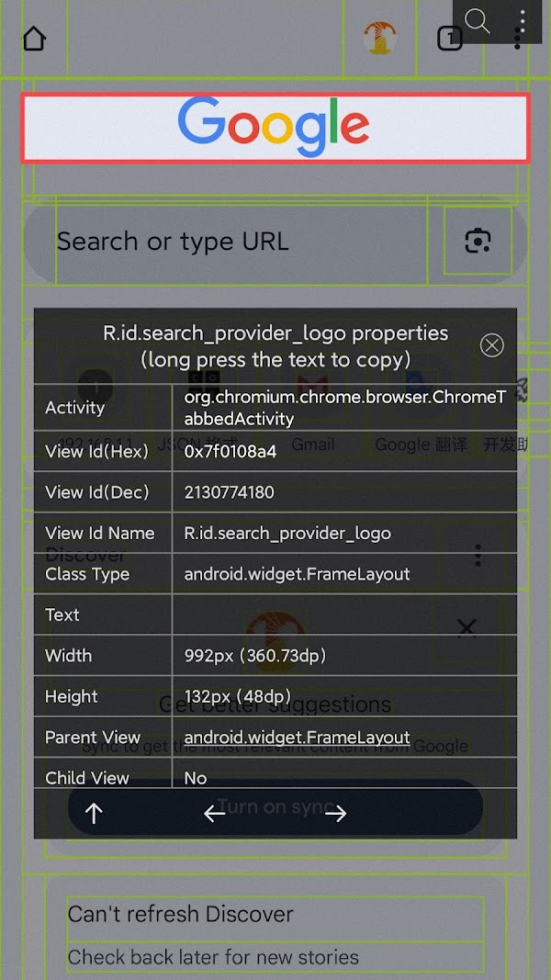Click the highlighted Google logo
The width and height of the screenshot is (551, 980).
(x=275, y=128)
